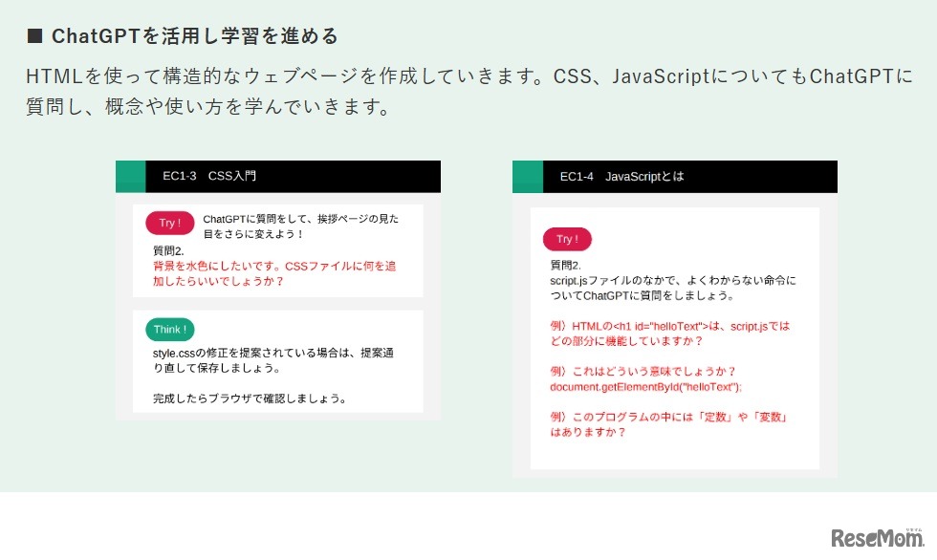Click the paragraph starting HTMLを使って構造的な
937x560 pixels.
click(469, 92)
